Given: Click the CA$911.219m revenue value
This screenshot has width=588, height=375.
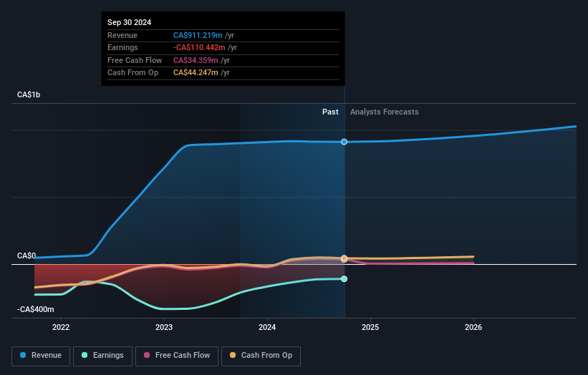Looking at the screenshot, I should [x=198, y=35].
